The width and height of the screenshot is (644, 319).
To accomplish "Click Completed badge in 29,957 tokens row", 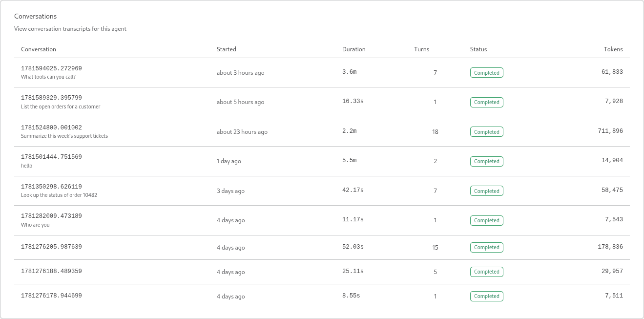I will (x=487, y=272).
